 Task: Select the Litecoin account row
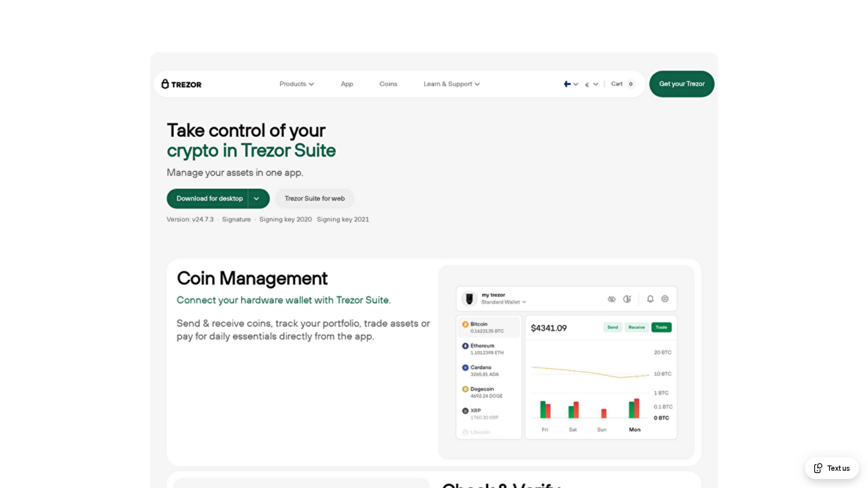(x=489, y=432)
